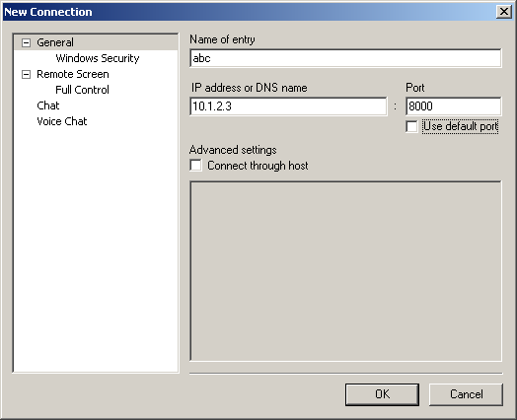
Task: Open the Voice Chat settings page
Action: pyautogui.click(x=62, y=121)
